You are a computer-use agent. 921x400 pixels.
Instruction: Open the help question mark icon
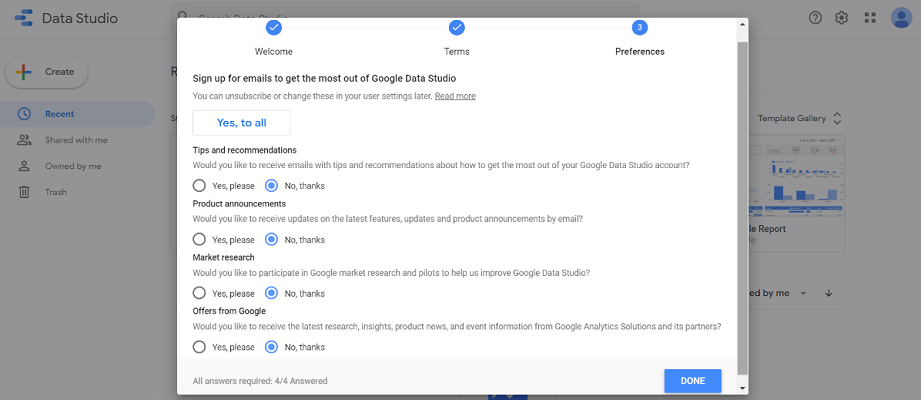tap(815, 18)
